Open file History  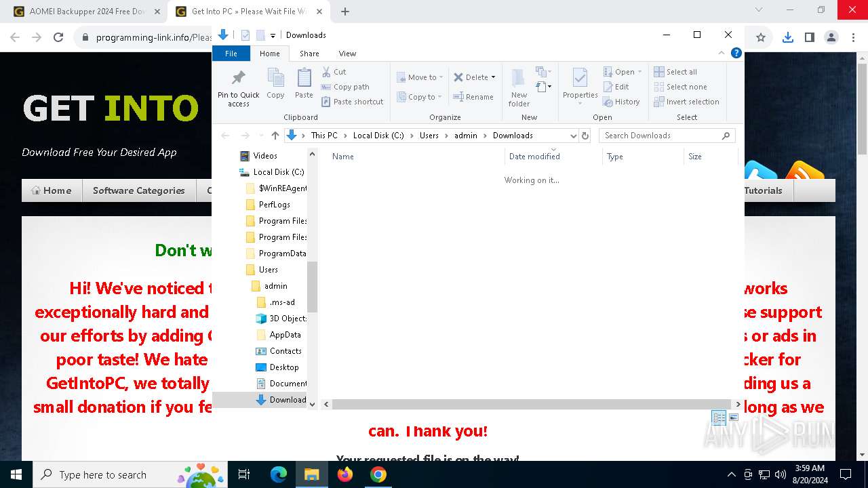[621, 102]
